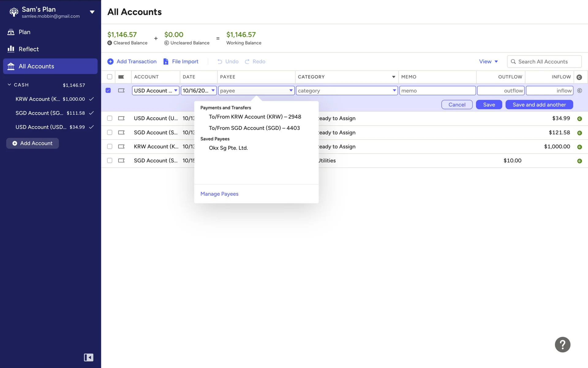Toggle the cleared status icon on the $1,000.00 row
This screenshot has width=588, height=368.
tap(579, 147)
